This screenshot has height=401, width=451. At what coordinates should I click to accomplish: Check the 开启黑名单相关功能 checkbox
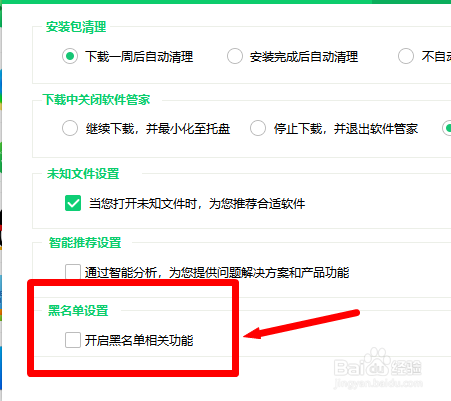pyautogui.click(x=73, y=340)
